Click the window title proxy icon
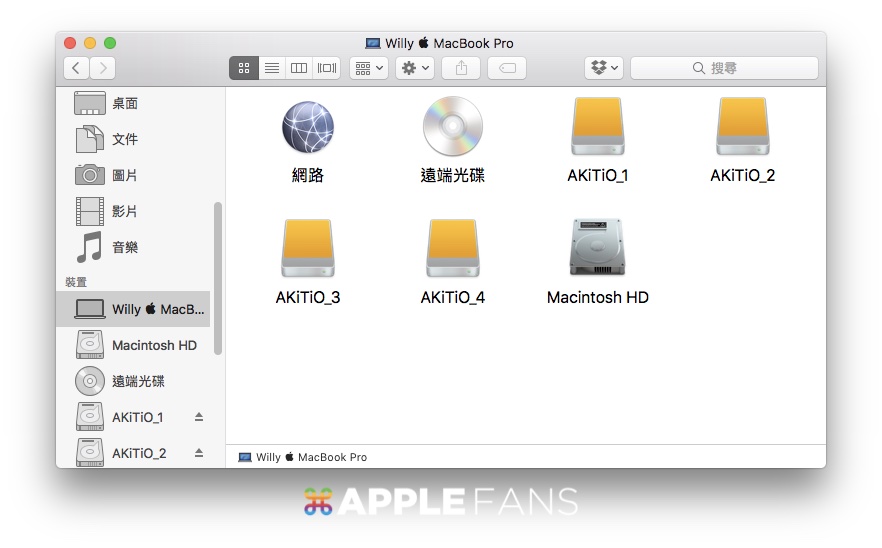Image resolution: width=882 pixels, height=548 pixels. point(372,43)
